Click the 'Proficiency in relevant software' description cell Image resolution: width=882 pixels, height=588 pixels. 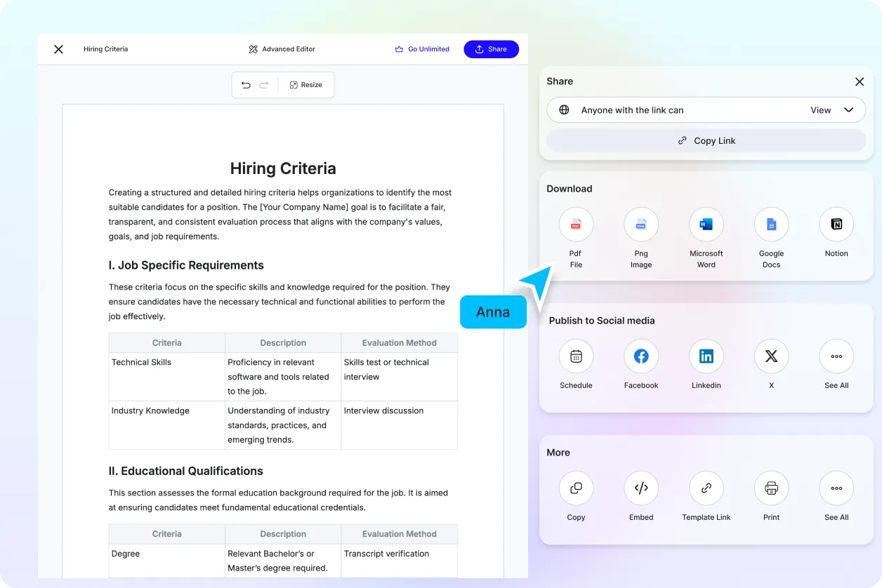pos(283,377)
